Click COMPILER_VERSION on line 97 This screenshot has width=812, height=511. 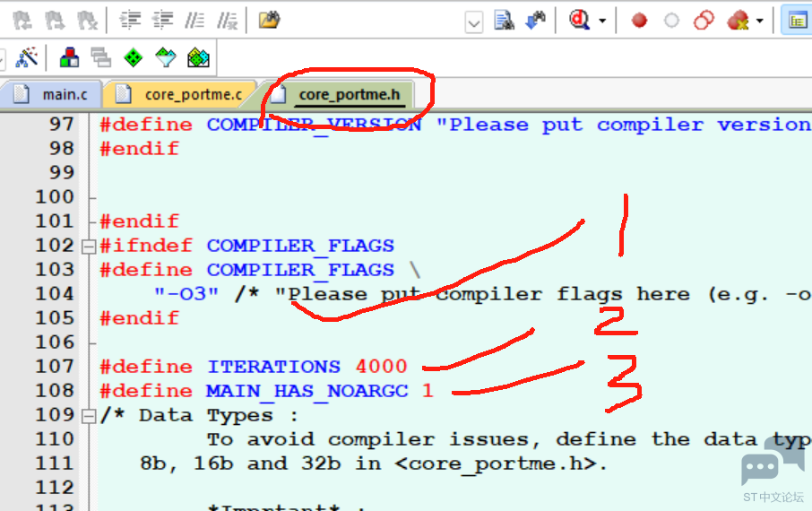(314, 125)
